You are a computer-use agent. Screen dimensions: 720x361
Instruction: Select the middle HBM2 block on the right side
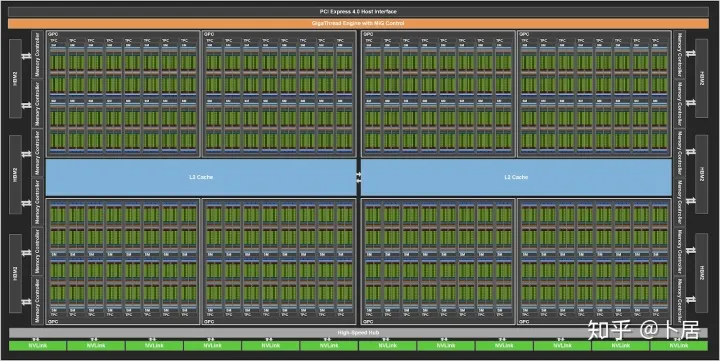tap(702, 175)
